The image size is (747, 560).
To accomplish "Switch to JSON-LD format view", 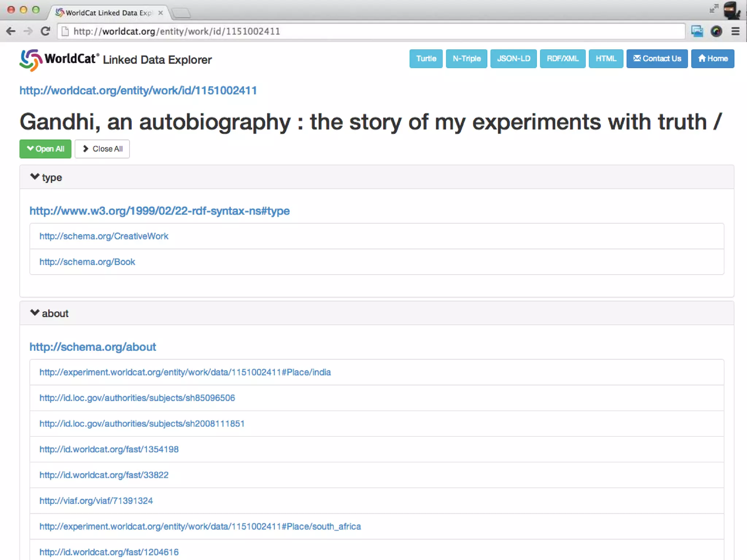I will click(513, 59).
